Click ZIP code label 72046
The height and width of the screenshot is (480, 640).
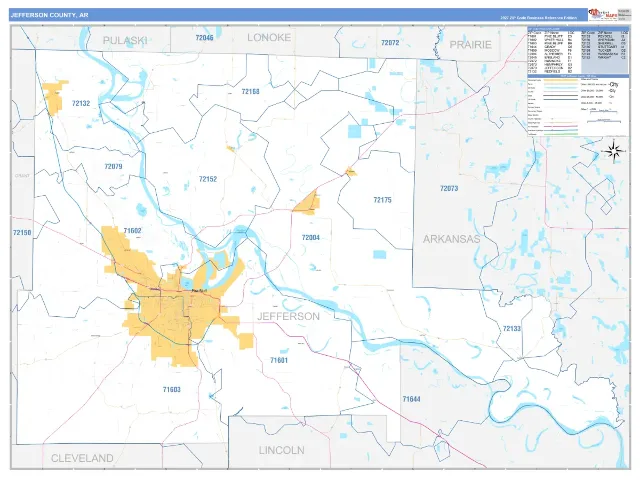(x=204, y=38)
